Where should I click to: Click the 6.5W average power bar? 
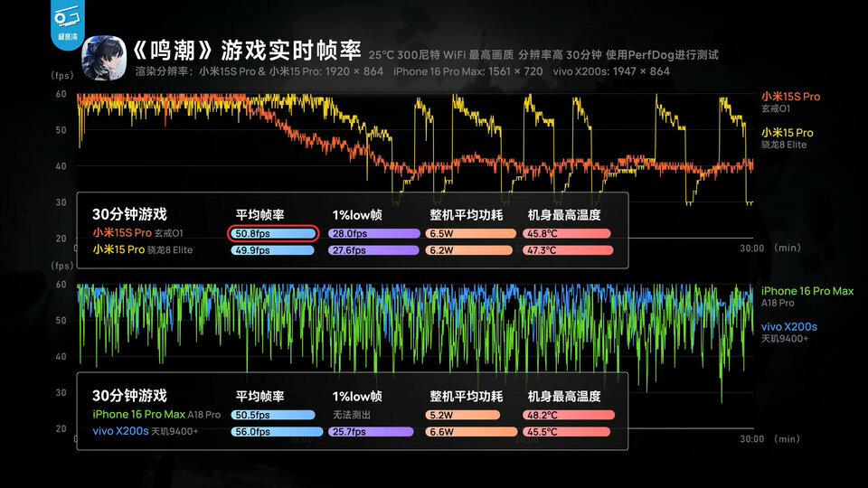(x=470, y=233)
